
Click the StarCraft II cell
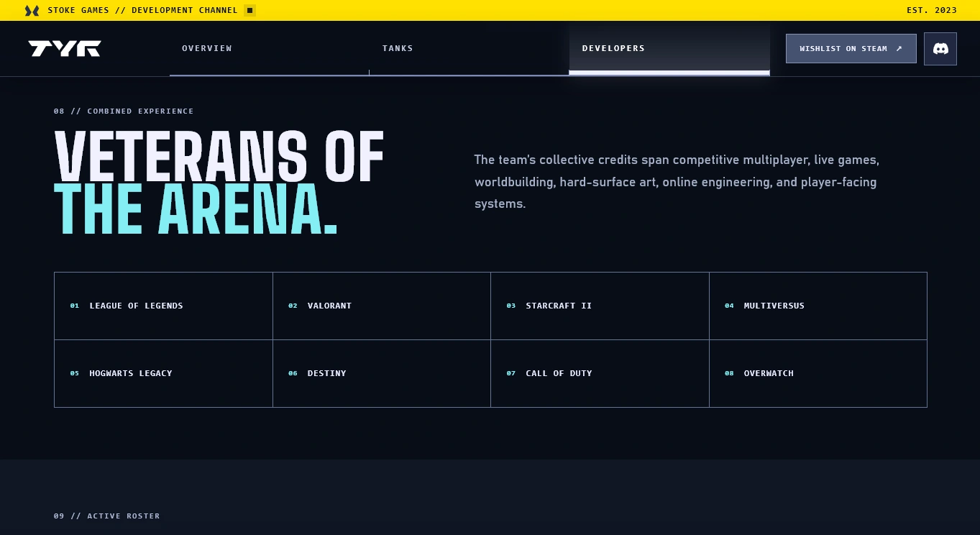tap(600, 306)
